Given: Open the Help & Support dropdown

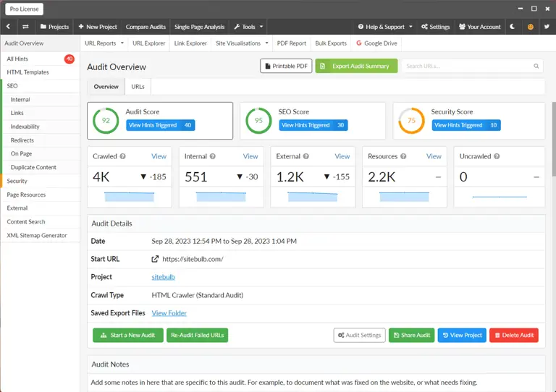Looking at the screenshot, I should point(385,27).
